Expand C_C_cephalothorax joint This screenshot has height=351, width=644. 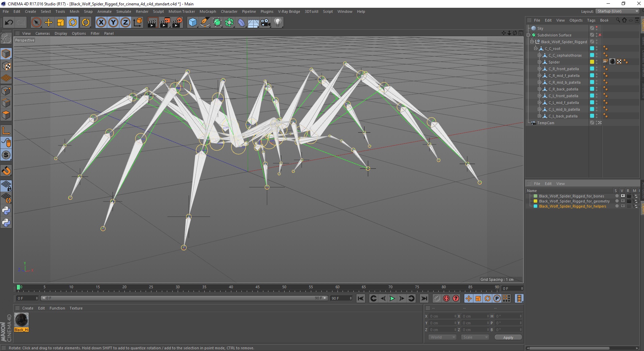click(x=539, y=55)
